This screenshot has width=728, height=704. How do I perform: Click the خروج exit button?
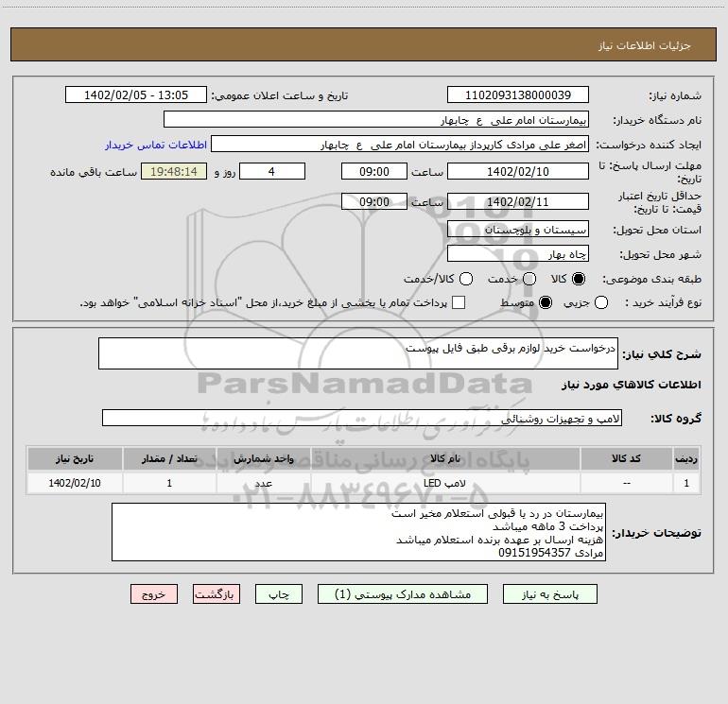pyautogui.click(x=154, y=594)
